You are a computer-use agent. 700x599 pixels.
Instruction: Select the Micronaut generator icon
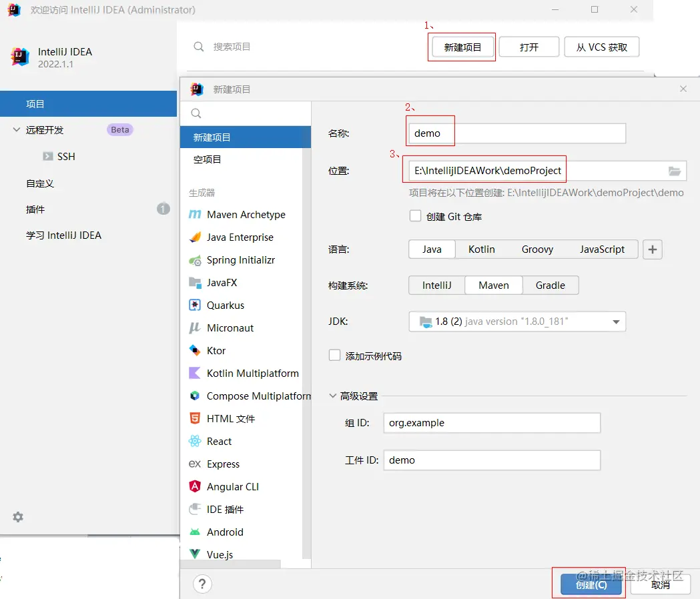[x=195, y=328]
